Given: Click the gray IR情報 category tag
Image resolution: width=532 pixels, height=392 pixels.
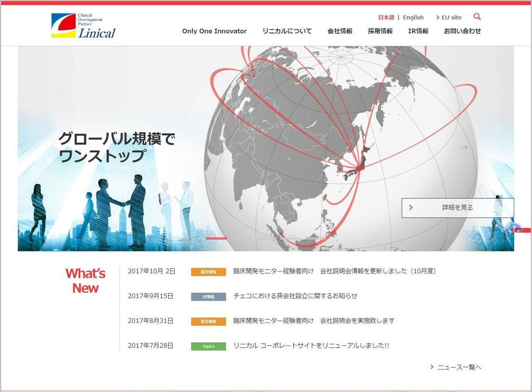Looking at the screenshot, I should (x=208, y=297).
